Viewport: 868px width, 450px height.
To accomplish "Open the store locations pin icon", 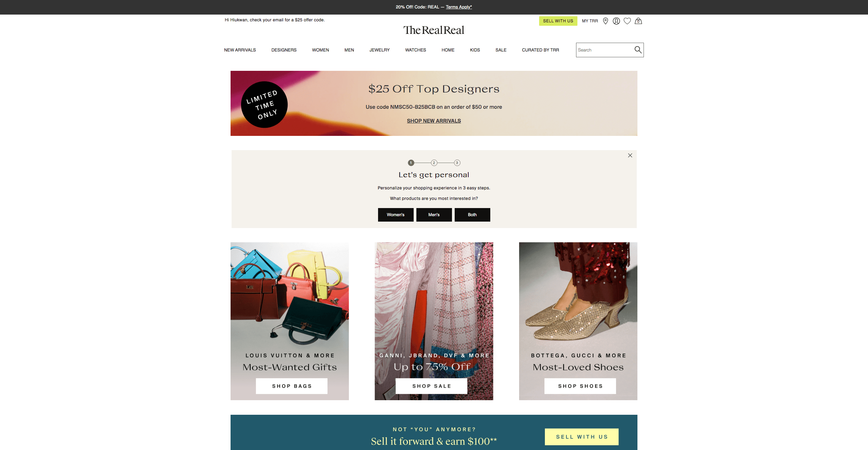I will click(606, 21).
